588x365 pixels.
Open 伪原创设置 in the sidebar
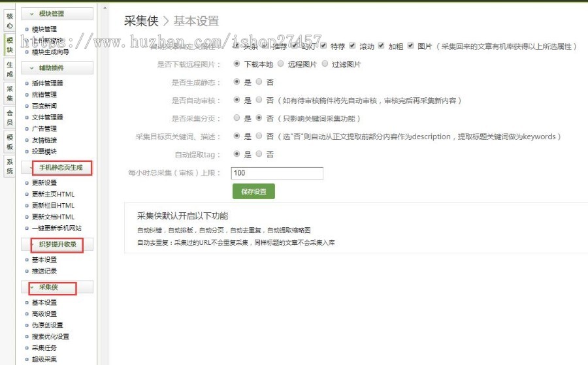(47, 325)
